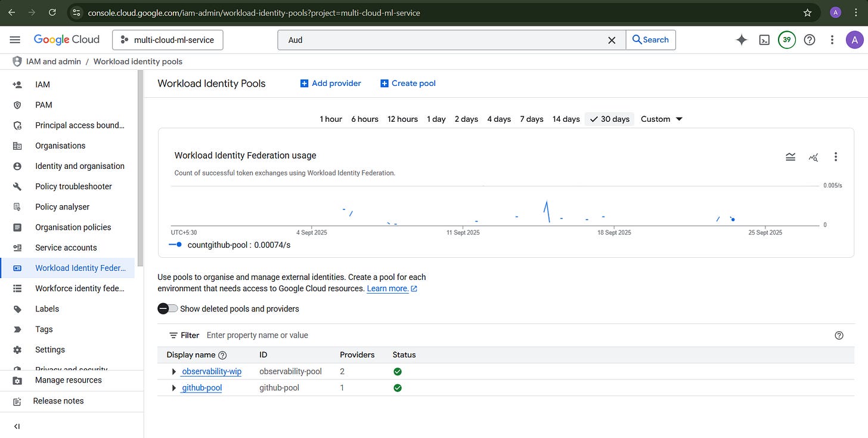Click the filter table help icon
The image size is (868, 438).
pyautogui.click(x=839, y=335)
